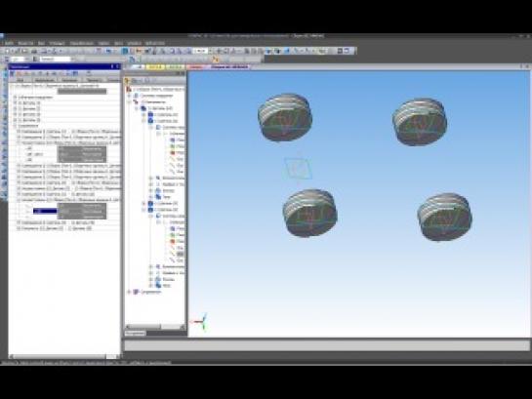The height and width of the screenshot is (399, 532).
Task: Click the blue square icon in the top toolbar
Action: [125, 51]
